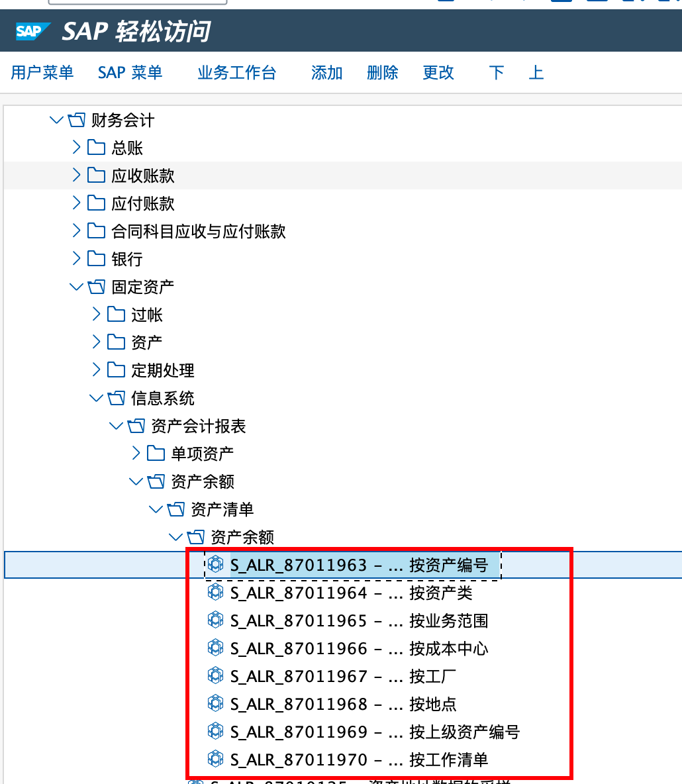Expand the 过帐 folder

pos(97,314)
